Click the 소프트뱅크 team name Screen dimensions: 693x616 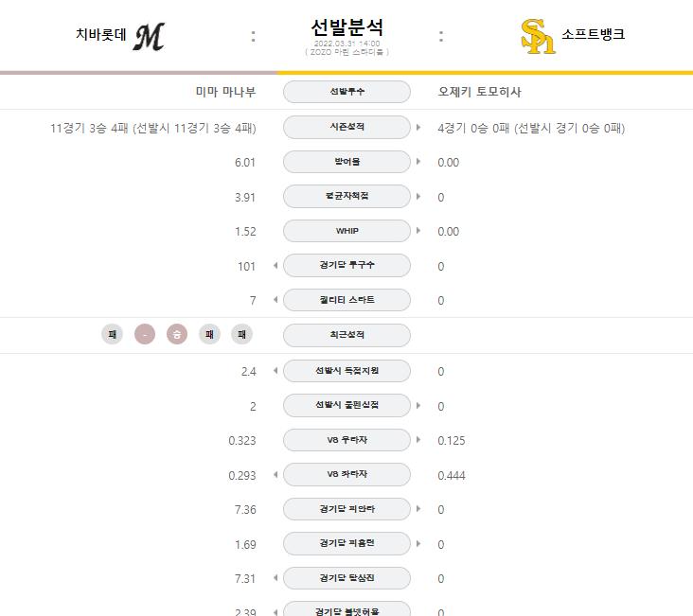click(593, 34)
